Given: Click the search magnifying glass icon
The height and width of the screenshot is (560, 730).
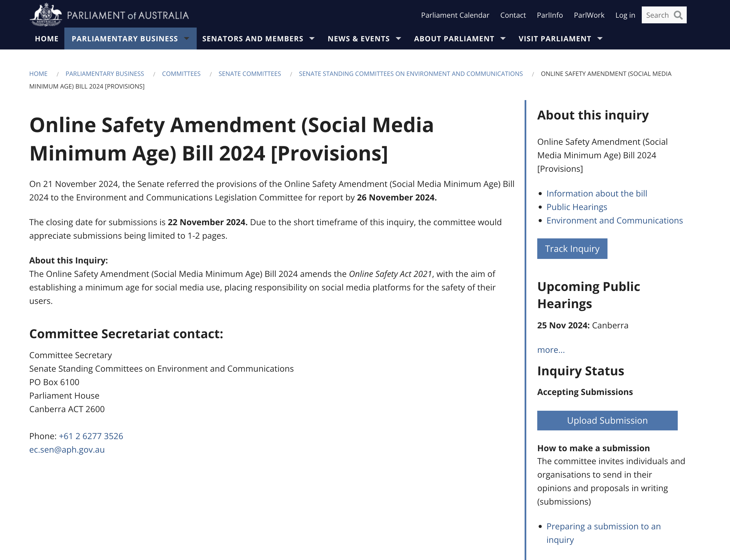Looking at the screenshot, I should coord(678,15).
